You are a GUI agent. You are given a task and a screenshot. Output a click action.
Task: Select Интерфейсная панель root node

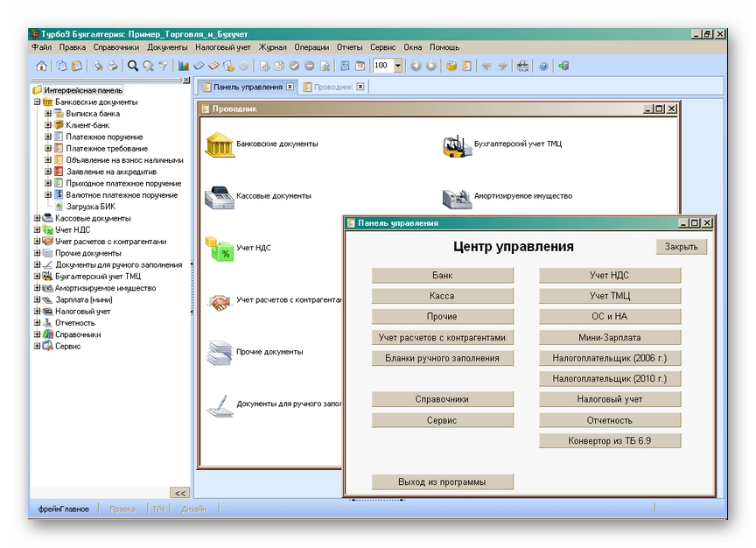coord(83,90)
